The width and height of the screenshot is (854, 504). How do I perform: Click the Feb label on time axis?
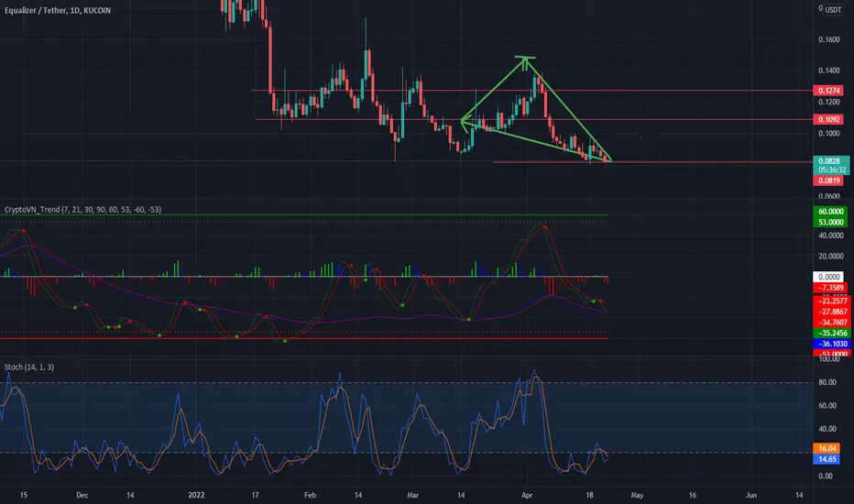pyautogui.click(x=310, y=495)
